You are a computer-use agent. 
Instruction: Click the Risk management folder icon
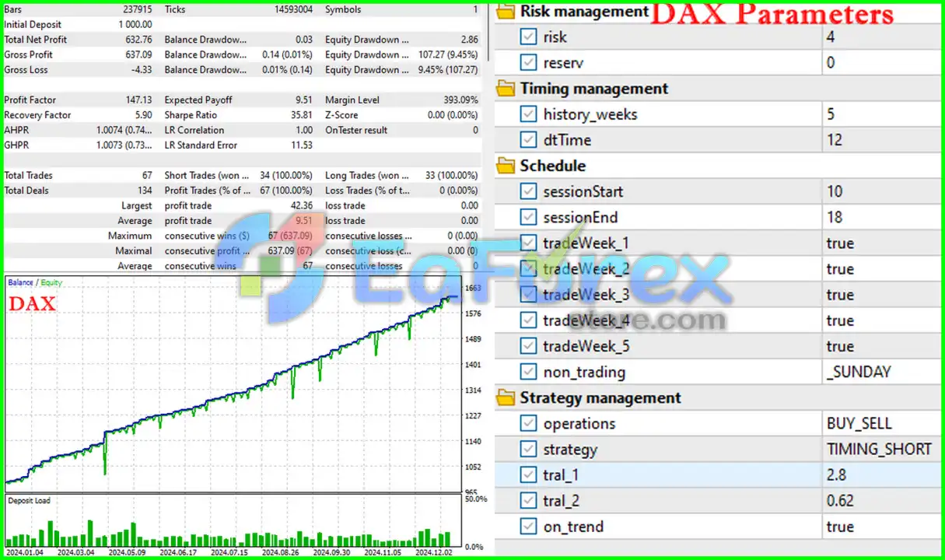click(506, 12)
